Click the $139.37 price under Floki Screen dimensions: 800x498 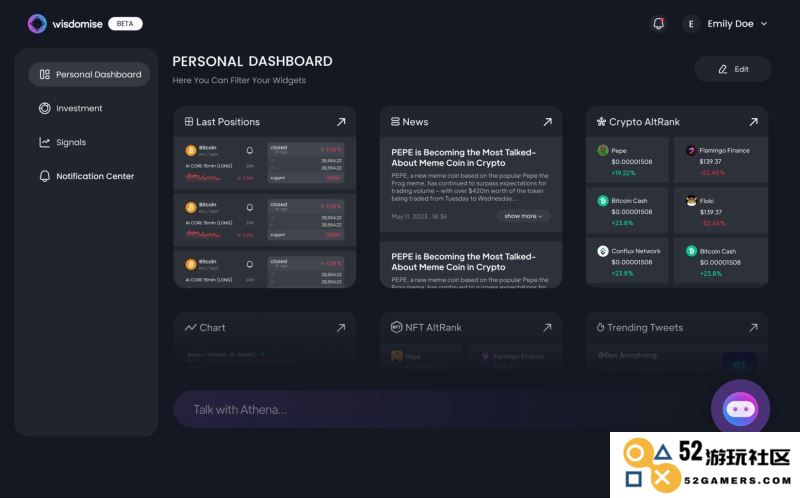[x=711, y=212]
